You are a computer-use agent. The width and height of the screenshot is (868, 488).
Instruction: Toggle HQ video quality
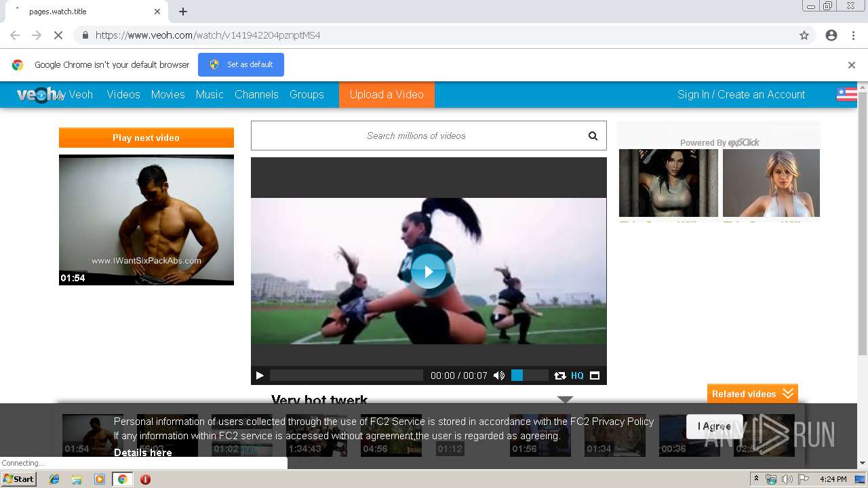[577, 375]
